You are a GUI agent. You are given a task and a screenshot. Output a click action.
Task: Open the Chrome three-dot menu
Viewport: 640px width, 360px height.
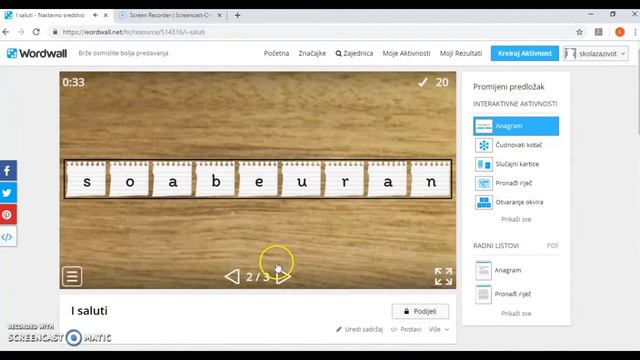(x=635, y=32)
